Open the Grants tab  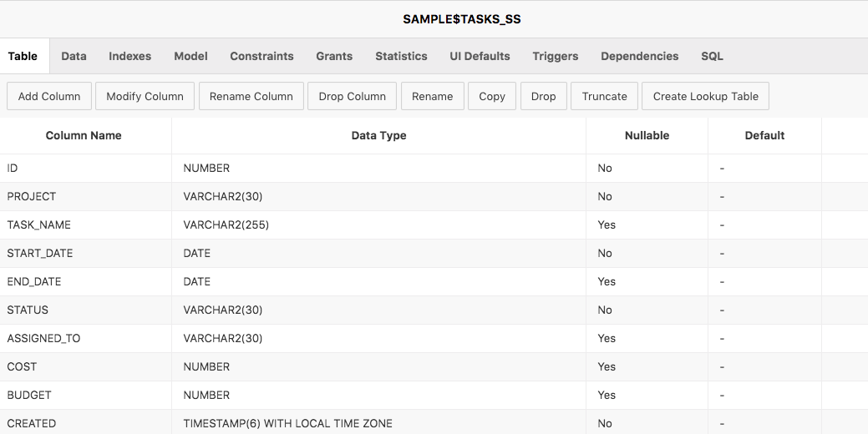pyautogui.click(x=334, y=56)
